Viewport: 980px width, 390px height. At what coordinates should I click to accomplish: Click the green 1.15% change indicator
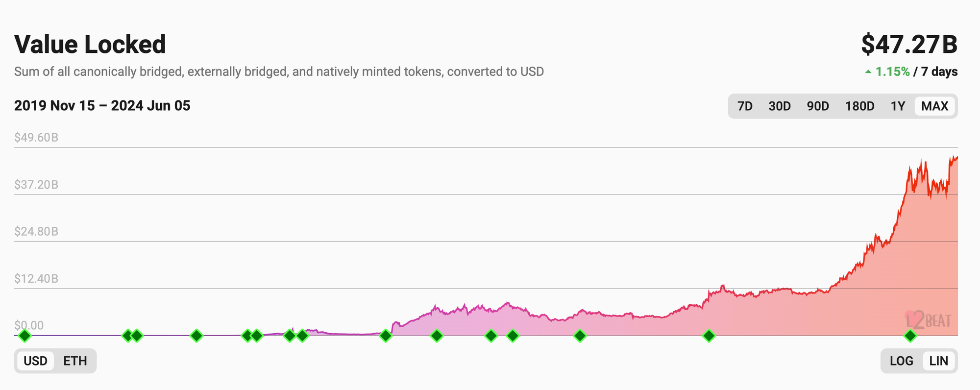892,72
